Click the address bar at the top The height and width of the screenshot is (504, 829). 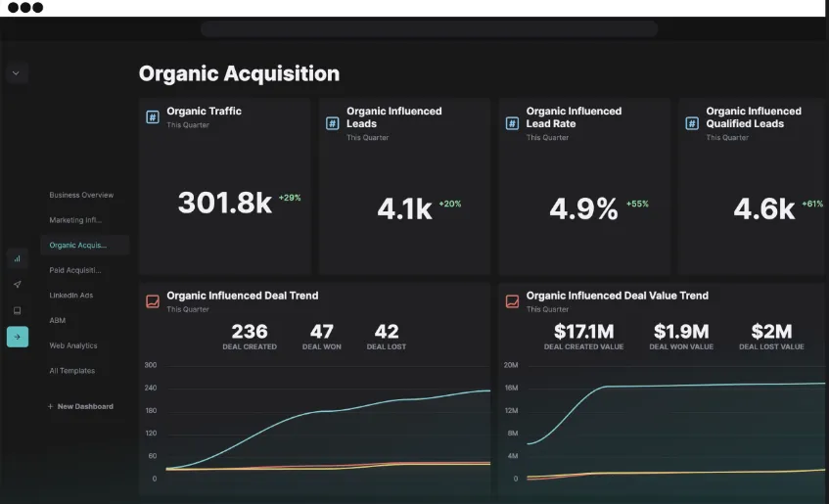pos(430,28)
